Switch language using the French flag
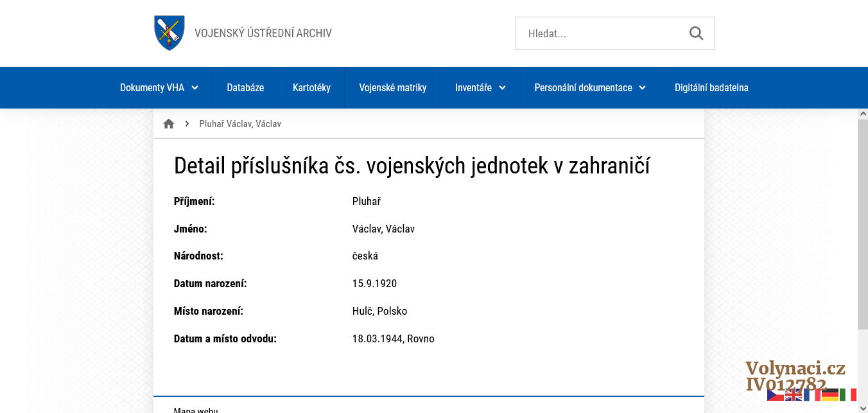The width and height of the screenshot is (868, 413). click(x=812, y=395)
